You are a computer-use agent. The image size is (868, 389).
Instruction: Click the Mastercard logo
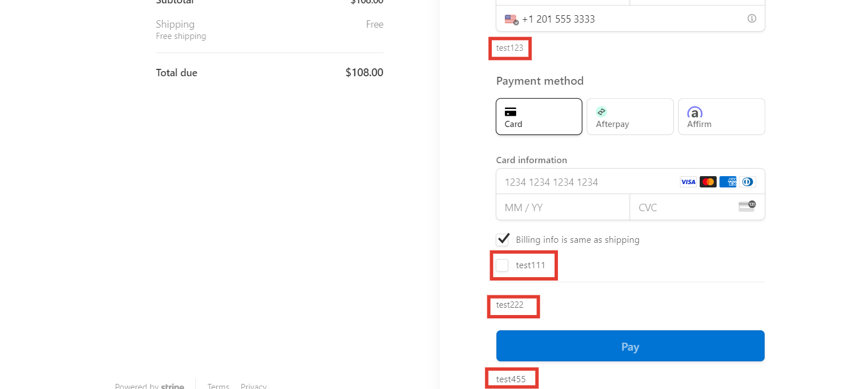pyautogui.click(x=708, y=182)
